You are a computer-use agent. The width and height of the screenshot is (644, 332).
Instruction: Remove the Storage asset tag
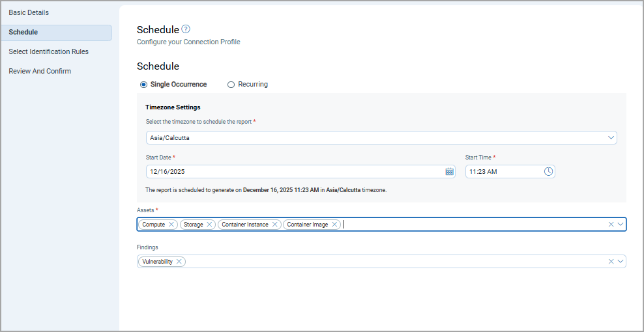[x=210, y=225]
